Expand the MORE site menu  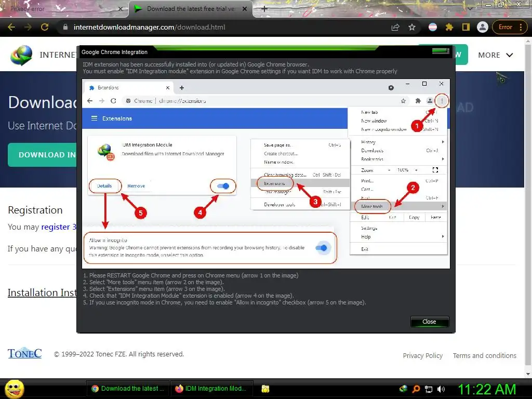tap(495, 55)
